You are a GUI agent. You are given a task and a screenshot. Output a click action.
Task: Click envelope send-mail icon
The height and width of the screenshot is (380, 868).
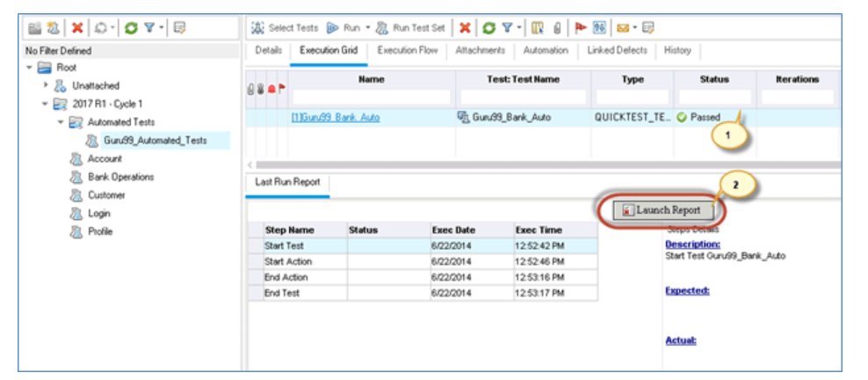coord(623,27)
